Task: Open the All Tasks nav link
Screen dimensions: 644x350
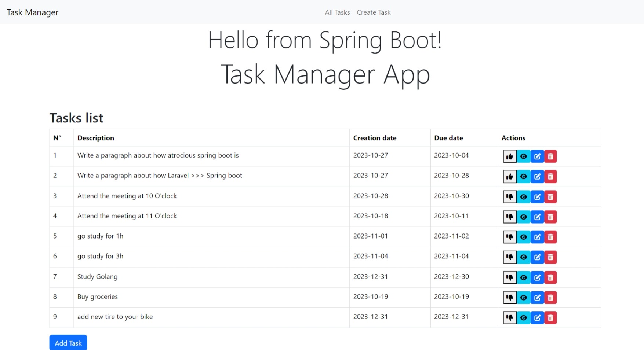Action: point(337,12)
